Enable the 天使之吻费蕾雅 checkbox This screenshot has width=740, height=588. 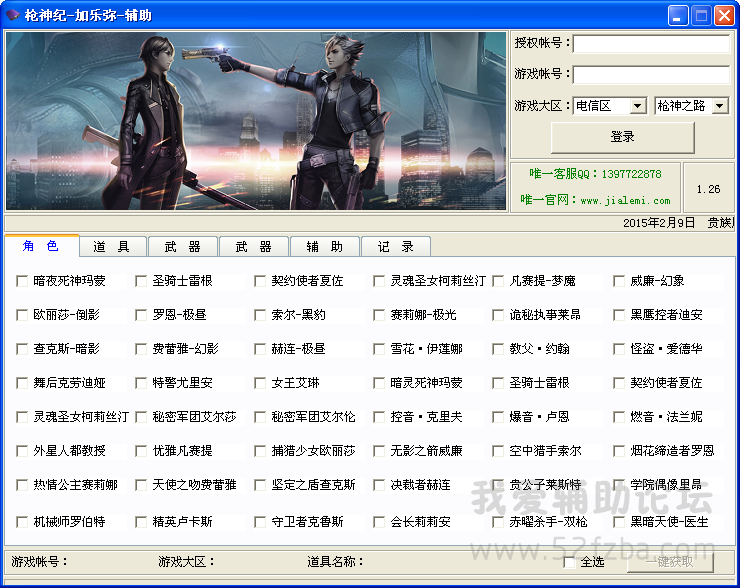141,485
